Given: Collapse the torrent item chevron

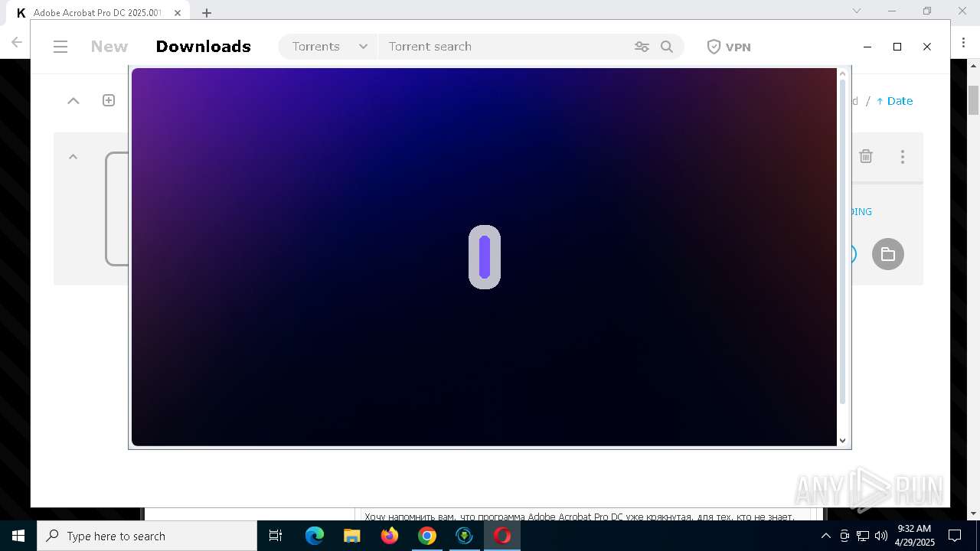Looking at the screenshot, I should [x=73, y=156].
